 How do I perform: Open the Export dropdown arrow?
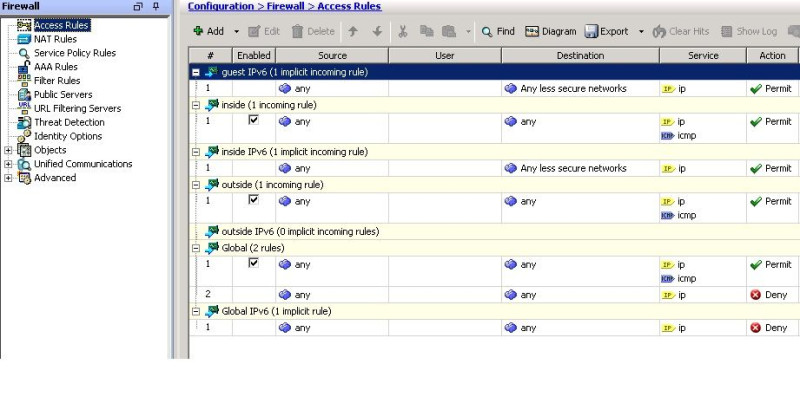641,32
